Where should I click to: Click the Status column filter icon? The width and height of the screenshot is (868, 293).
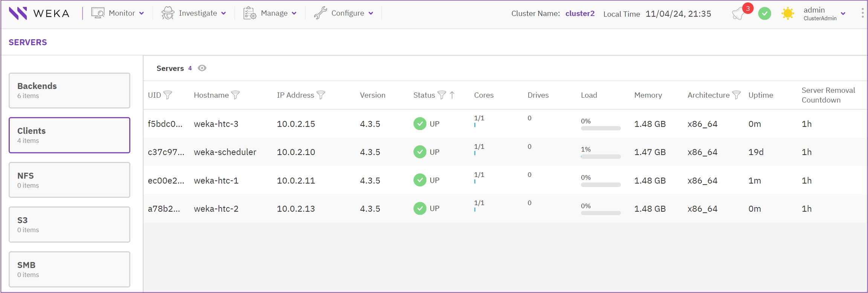pos(442,95)
